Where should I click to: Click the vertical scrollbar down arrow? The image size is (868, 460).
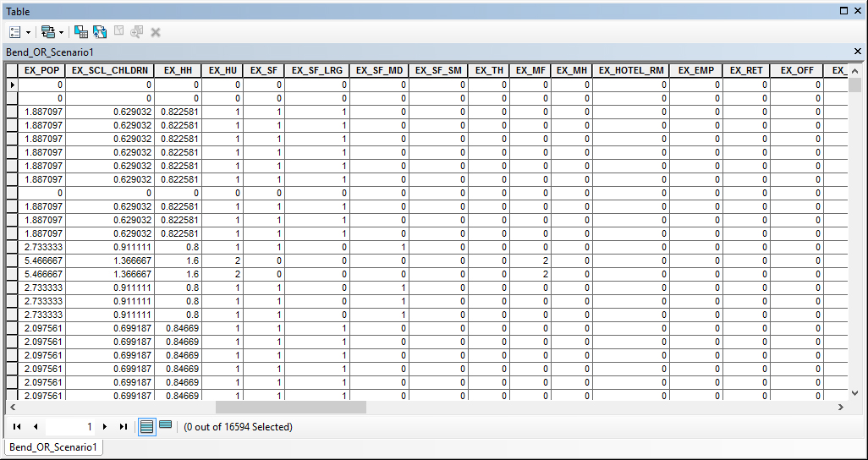coord(855,392)
